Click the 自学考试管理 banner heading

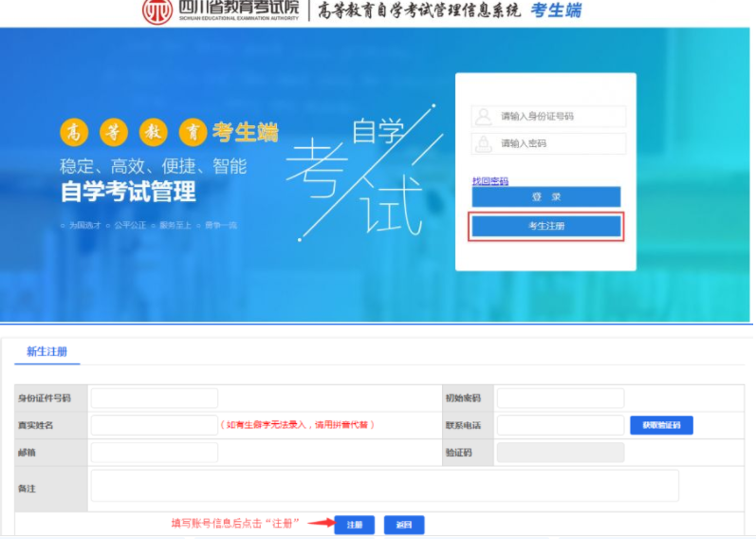pos(128,192)
